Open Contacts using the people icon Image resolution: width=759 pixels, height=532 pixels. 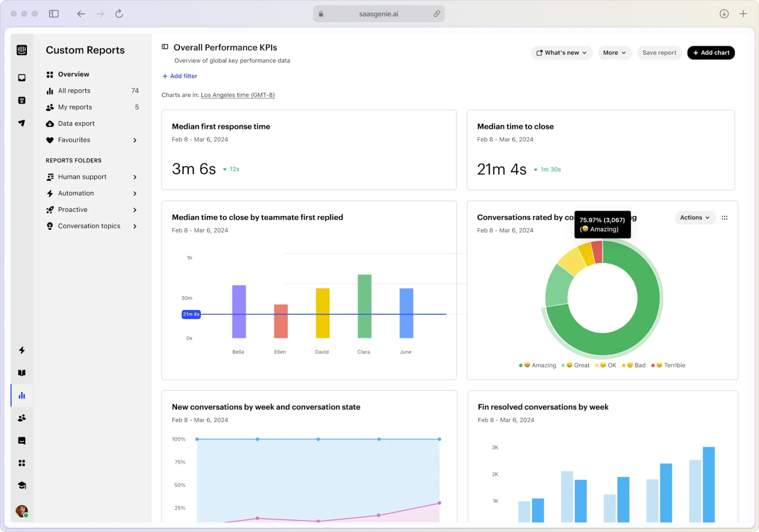pyautogui.click(x=22, y=418)
